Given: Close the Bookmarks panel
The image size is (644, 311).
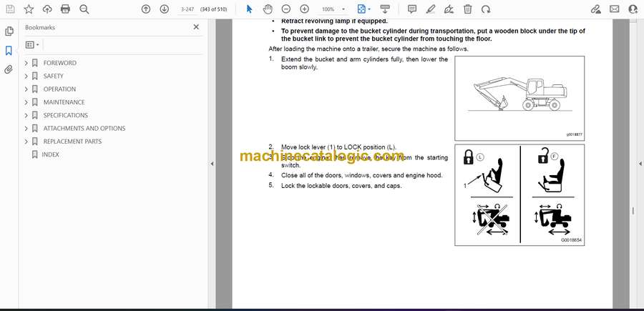Looking at the screenshot, I should tap(196, 27).
